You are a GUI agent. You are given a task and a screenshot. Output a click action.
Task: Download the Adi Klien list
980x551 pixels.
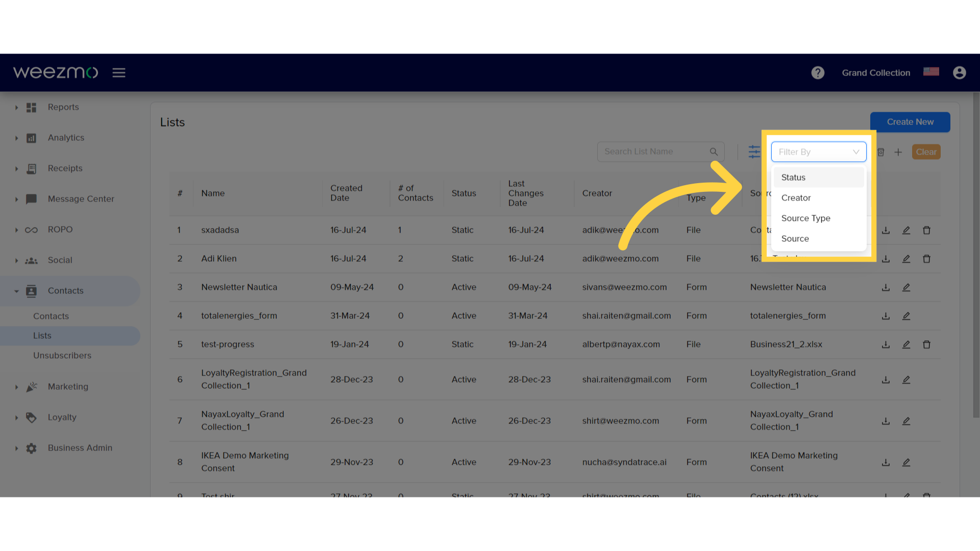886,259
